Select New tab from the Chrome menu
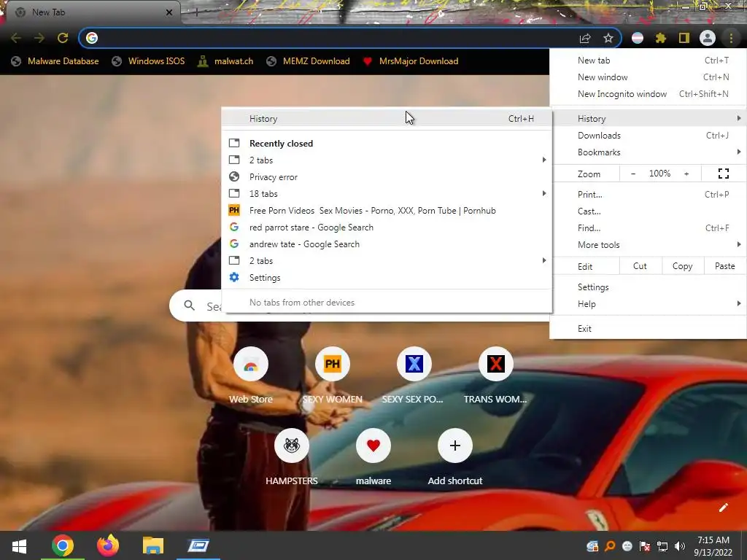Screen dimensions: 747x560 click(x=648, y=61)
